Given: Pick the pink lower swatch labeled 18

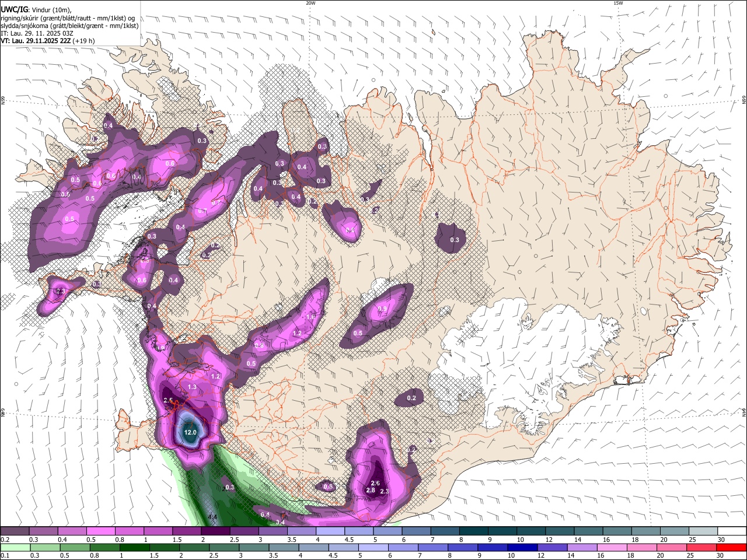Looking at the screenshot, I should pos(642,548).
